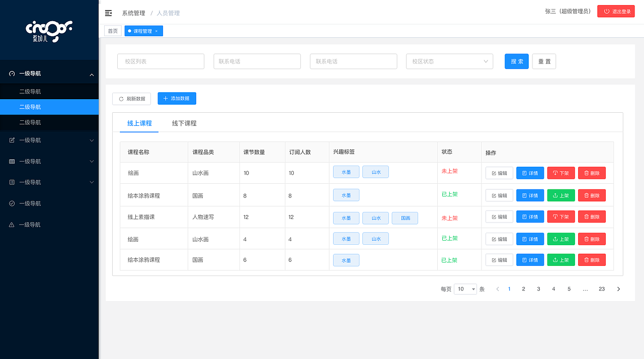Image resolution: width=644 pixels, height=359 pixels.
Task: Click 下架 on the 绘画 row with 10 lessons
Action: (x=561, y=173)
